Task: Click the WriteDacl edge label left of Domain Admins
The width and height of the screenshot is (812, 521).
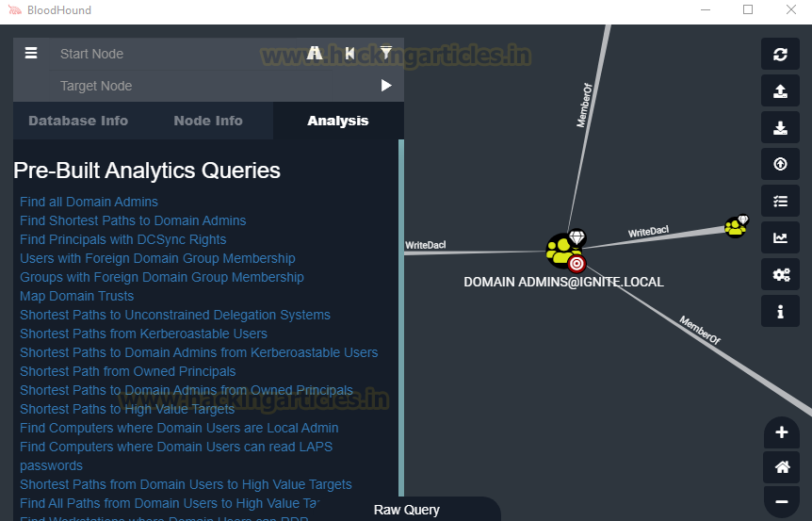Action: tap(425, 245)
